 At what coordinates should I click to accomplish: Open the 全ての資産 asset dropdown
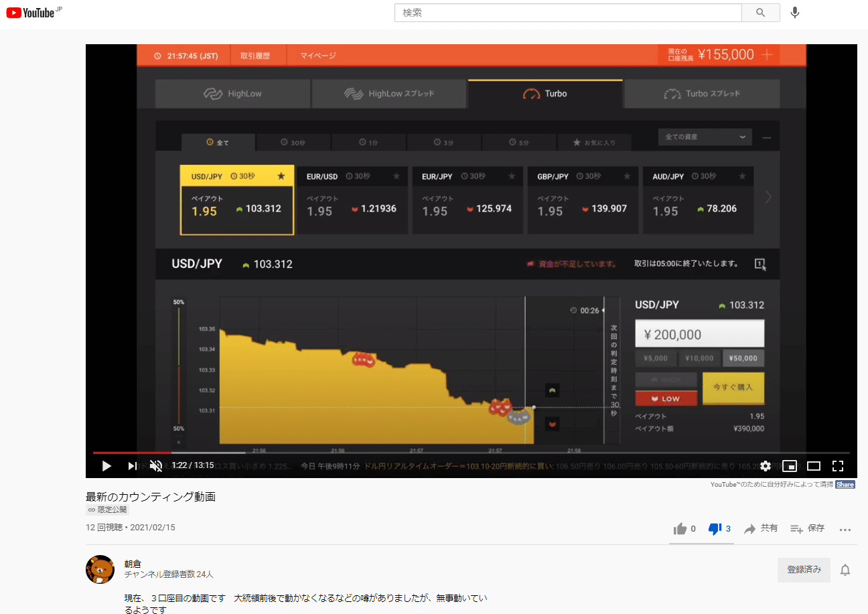coord(704,137)
